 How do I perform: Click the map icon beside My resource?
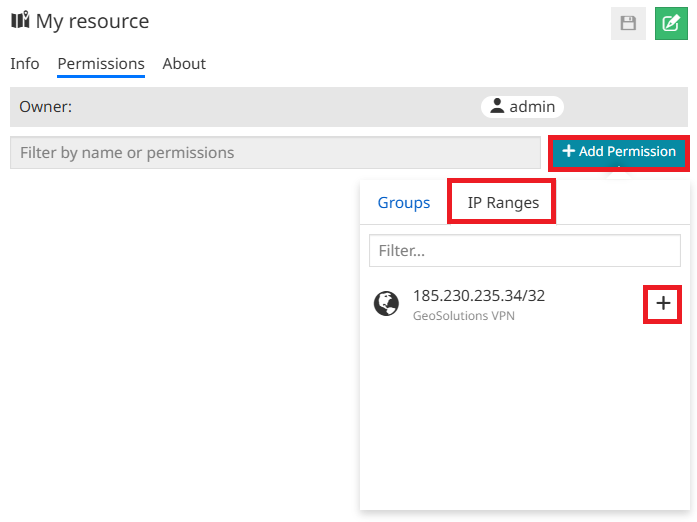click(x=20, y=21)
